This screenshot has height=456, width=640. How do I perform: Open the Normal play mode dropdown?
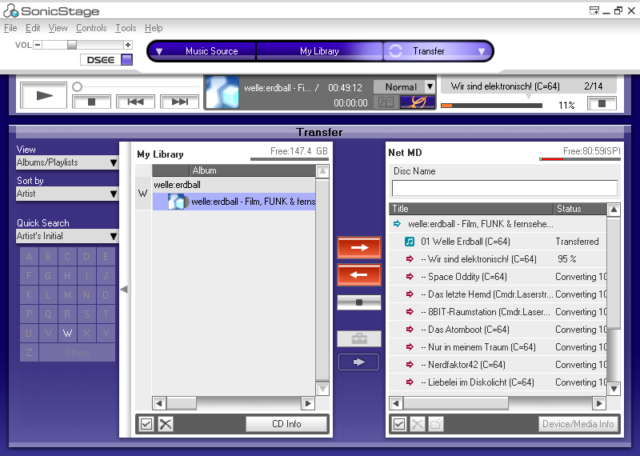click(x=405, y=87)
